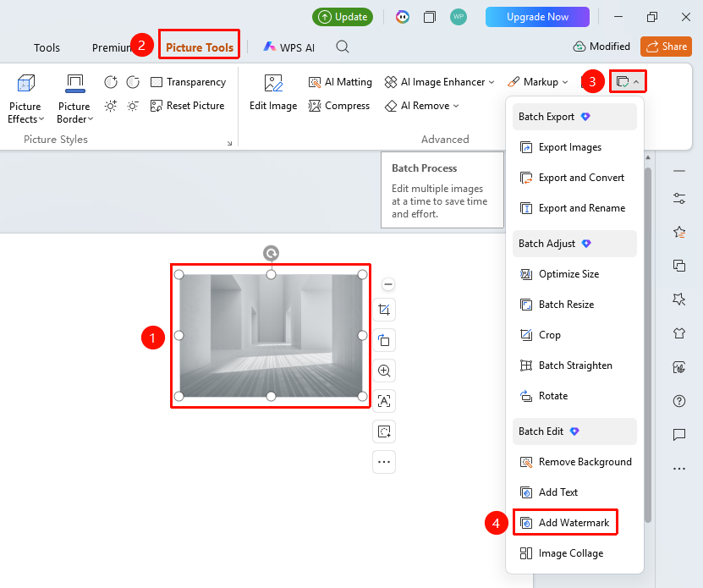703x588 pixels.
Task: Open the Picture Styles dialog launcher arrow
Action: [229, 143]
